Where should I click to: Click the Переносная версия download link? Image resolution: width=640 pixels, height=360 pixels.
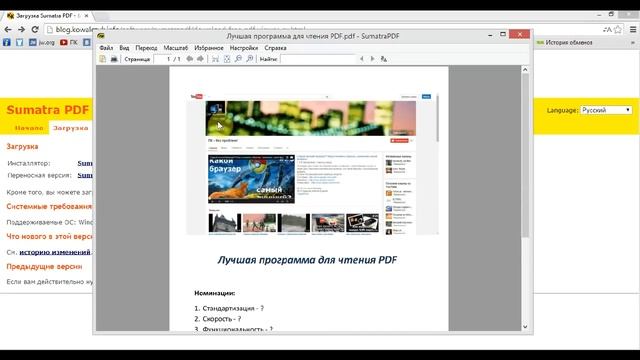[x=85, y=175]
